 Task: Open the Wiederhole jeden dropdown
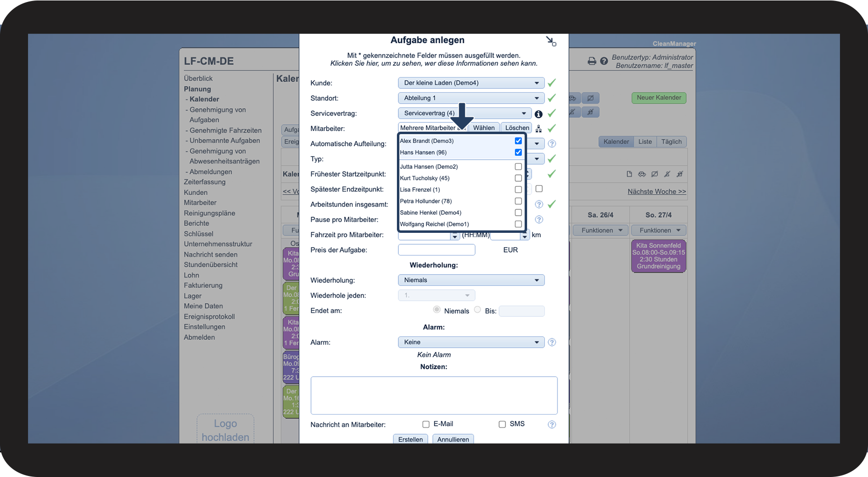coord(437,295)
